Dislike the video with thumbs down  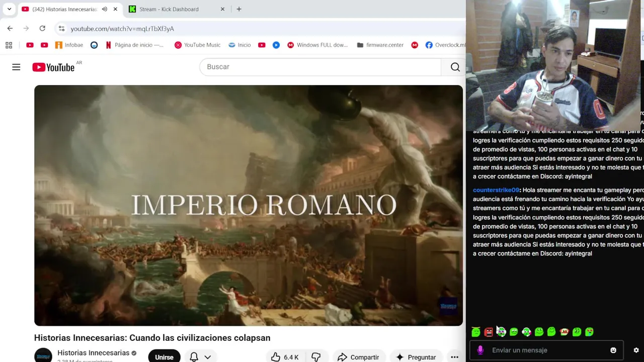[316, 357]
